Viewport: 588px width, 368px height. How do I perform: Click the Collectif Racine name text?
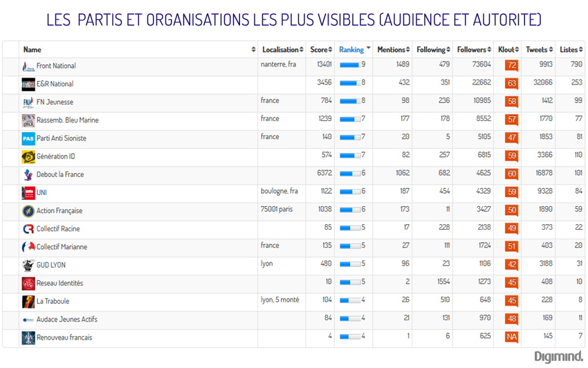tap(57, 229)
